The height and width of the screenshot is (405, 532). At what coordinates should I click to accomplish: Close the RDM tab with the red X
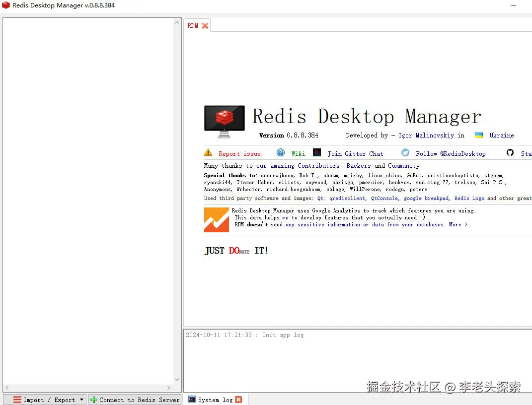[205, 26]
